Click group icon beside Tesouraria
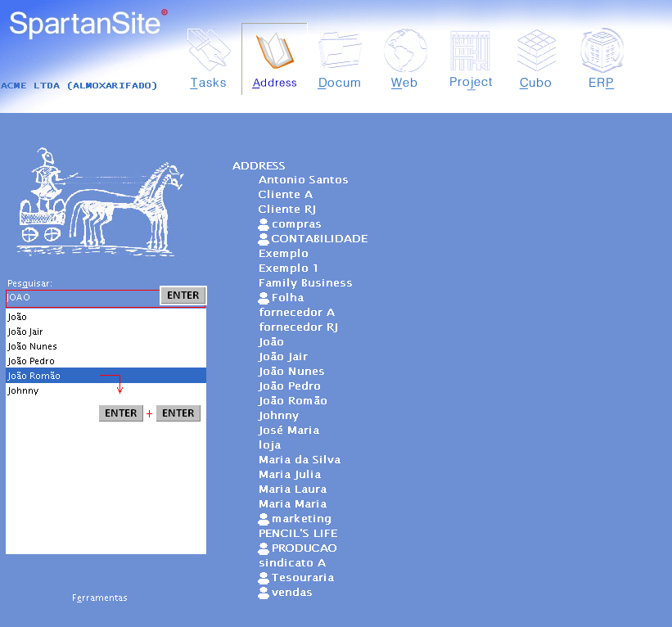Viewport: 672px width, 627px height. click(264, 578)
